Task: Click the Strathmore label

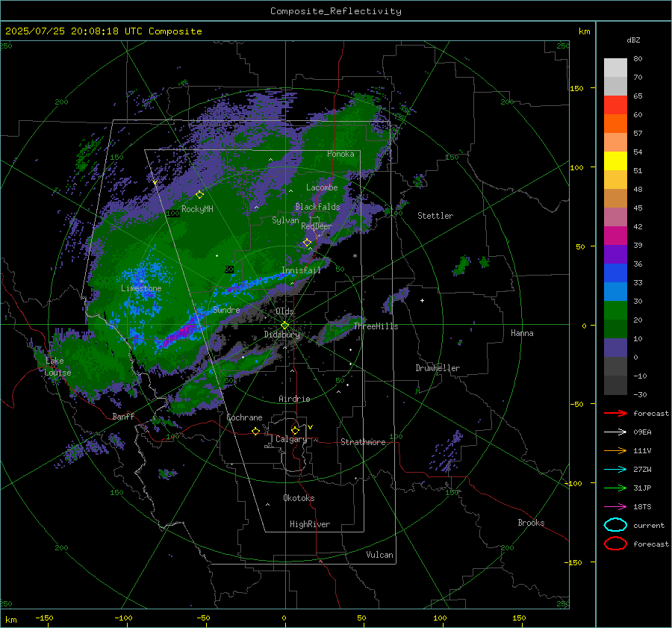Action: pos(363,442)
